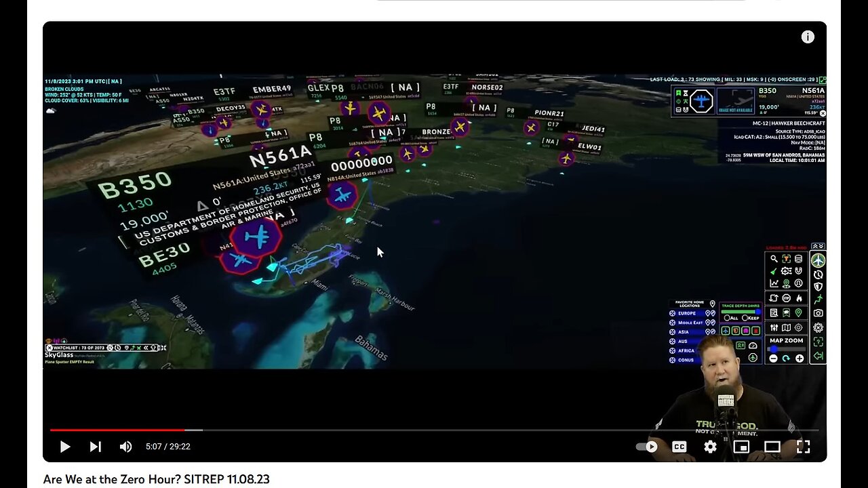This screenshot has width=868, height=488.
Task: Click the 5:07 / 29:22 time display
Action: 167,447
